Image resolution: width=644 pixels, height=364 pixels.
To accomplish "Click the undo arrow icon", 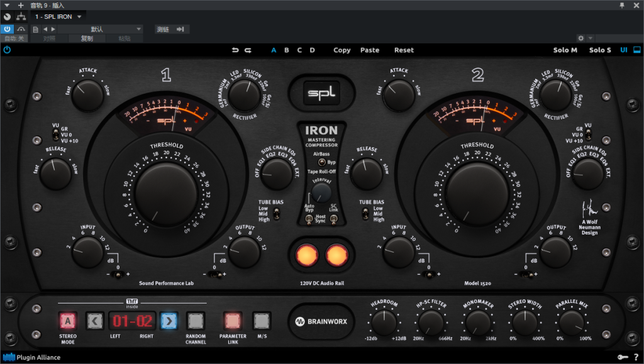I will click(x=235, y=50).
